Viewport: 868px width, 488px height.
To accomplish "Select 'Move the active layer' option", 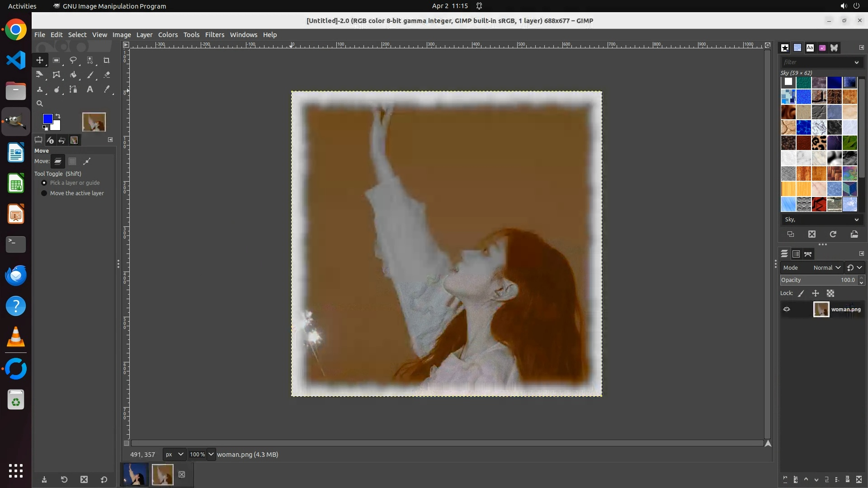I will click(44, 193).
